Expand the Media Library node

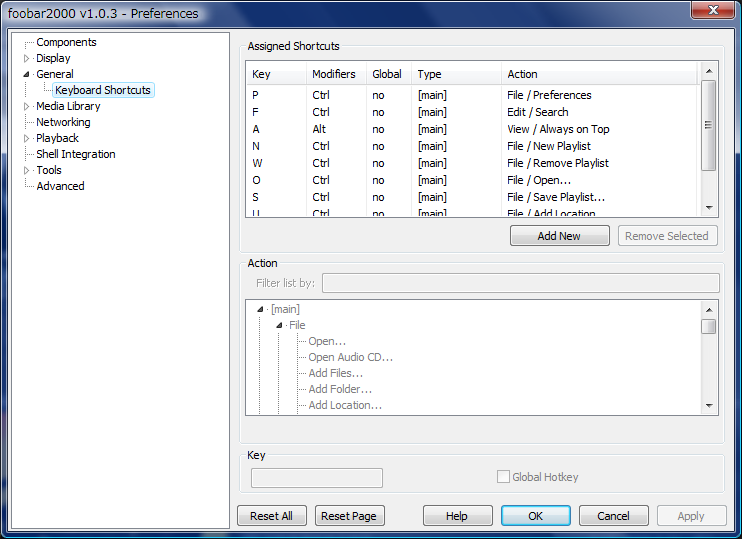[26, 106]
